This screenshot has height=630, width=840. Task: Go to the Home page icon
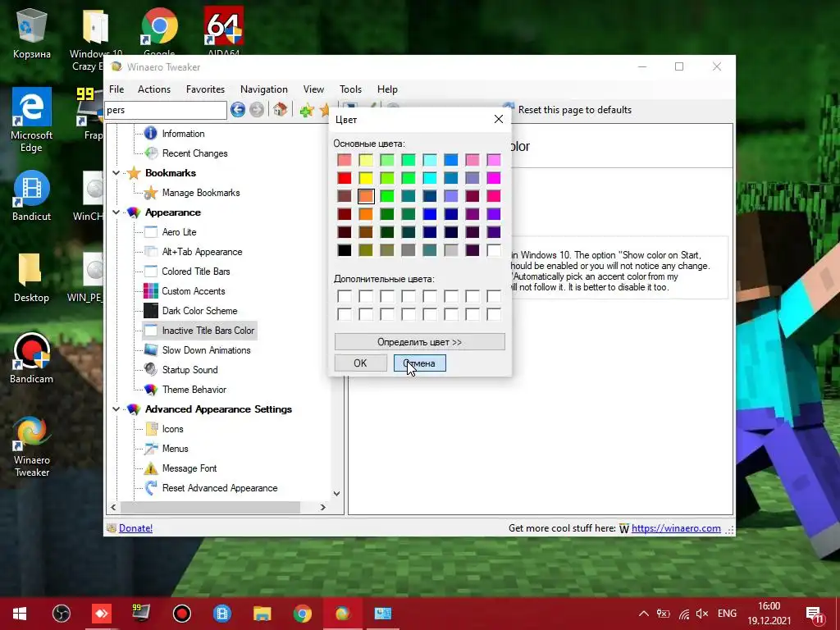[x=280, y=110]
